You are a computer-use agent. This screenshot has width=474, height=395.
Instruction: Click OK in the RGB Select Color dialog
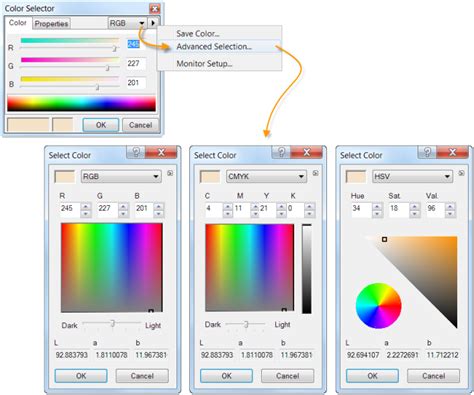coord(81,376)
